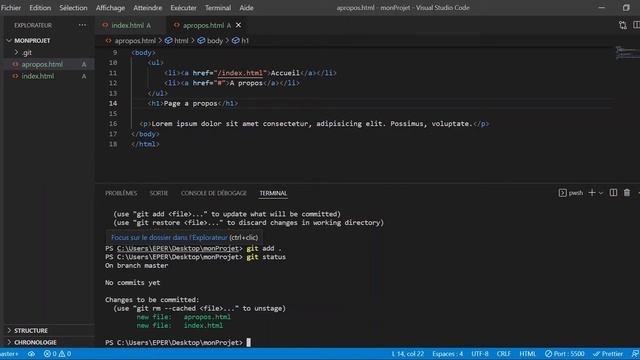Open the Terminal menu
This screenshot has height=360, width=640.
point(218,8)
